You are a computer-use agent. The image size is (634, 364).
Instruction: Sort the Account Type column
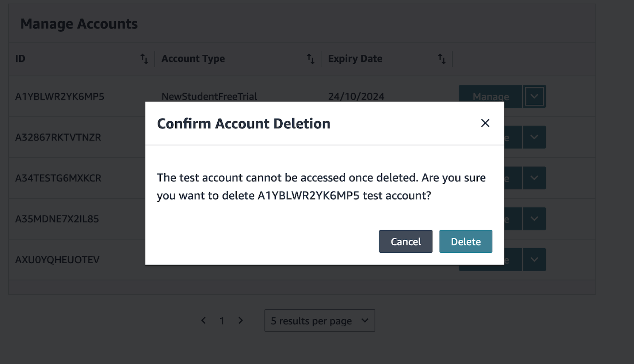(310, 58)
